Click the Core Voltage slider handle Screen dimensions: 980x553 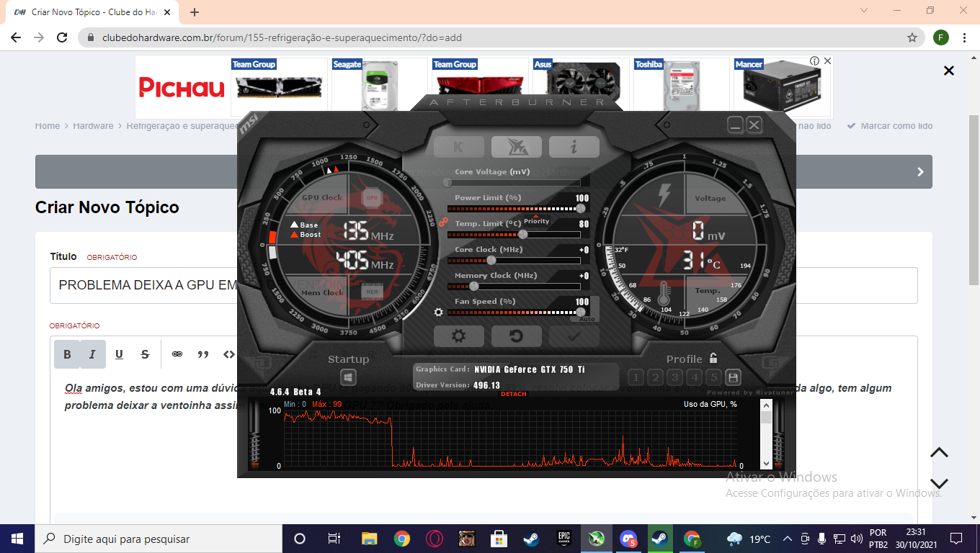coord(447,182)
